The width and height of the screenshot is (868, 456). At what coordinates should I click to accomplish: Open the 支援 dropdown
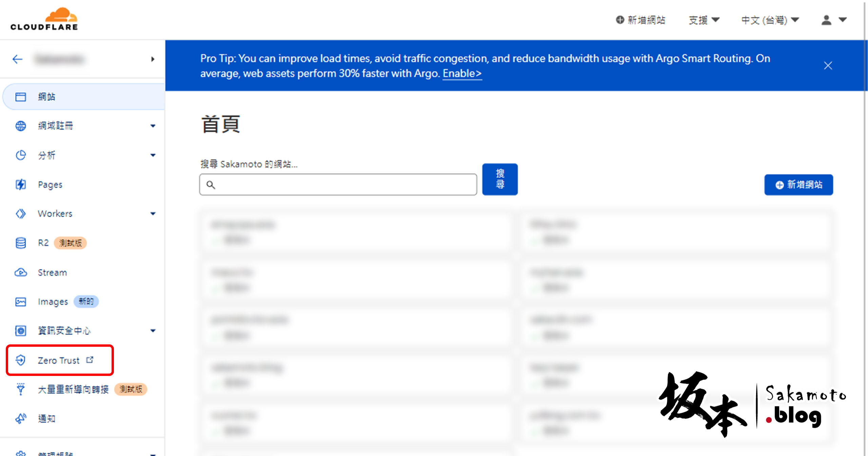[704, 20]
